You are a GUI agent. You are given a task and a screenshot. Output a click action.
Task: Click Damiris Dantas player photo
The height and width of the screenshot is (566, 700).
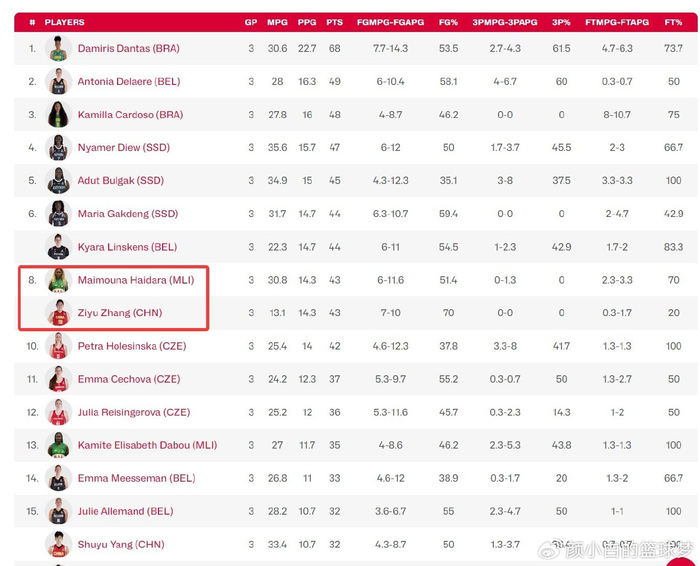click(59, 48)
